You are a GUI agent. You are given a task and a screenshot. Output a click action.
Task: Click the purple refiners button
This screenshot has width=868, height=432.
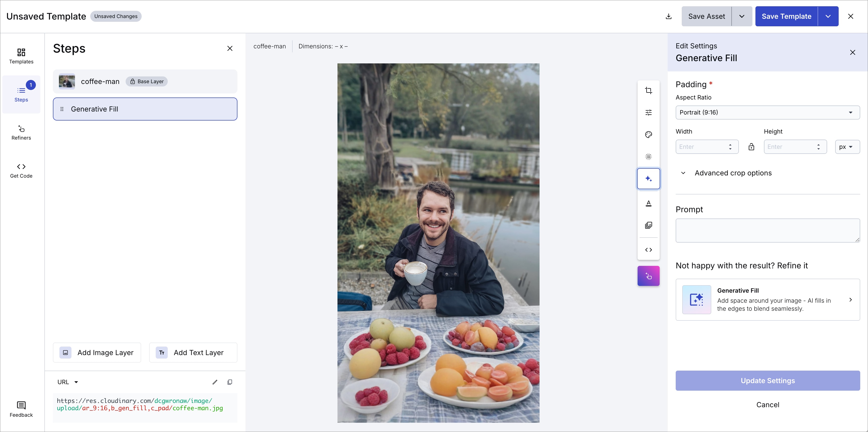(x=648, y=276)
